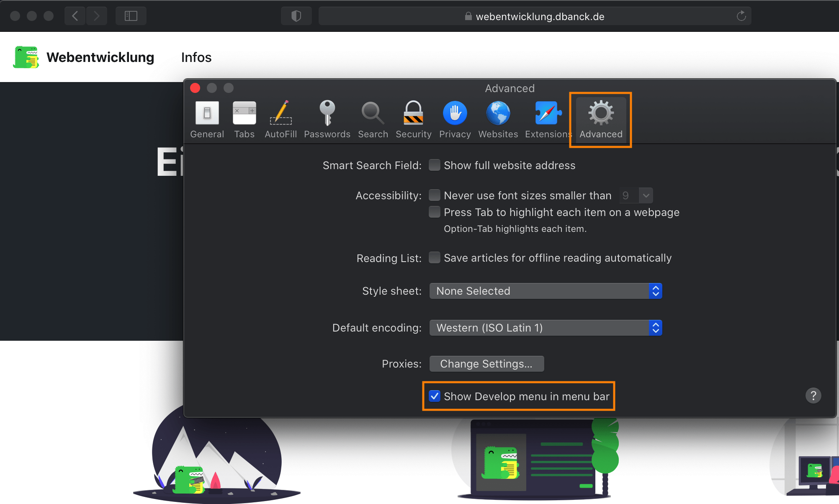Open the Passwords preferences pane

click(x=327, y=119)
